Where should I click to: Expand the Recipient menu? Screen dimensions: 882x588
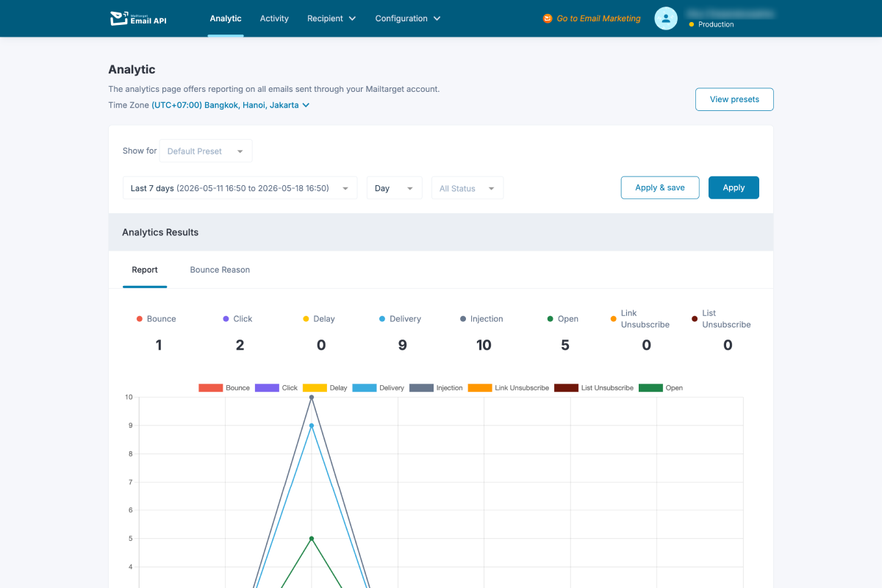coord(331,18)
